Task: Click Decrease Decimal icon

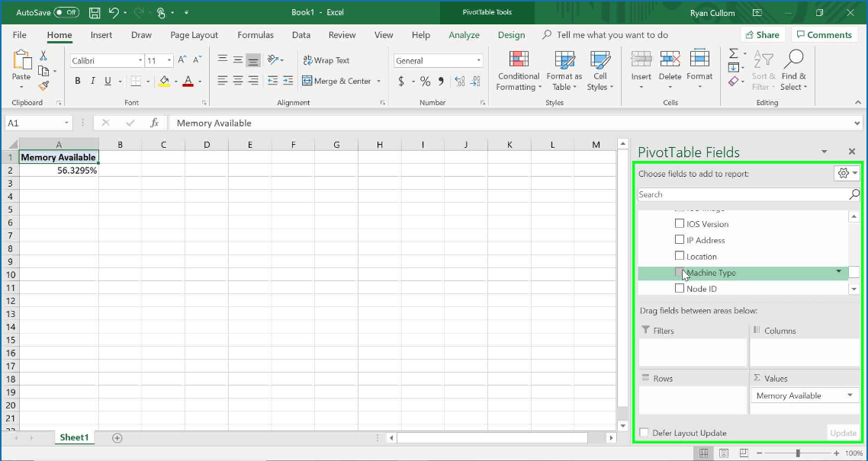Action: [x=475, y=82]
